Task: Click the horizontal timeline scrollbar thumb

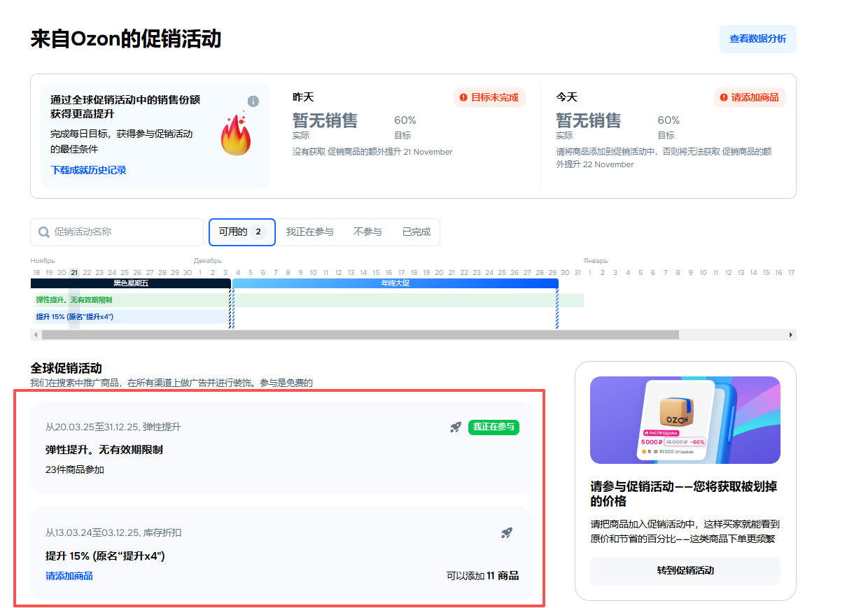Action: click(360, 335)
